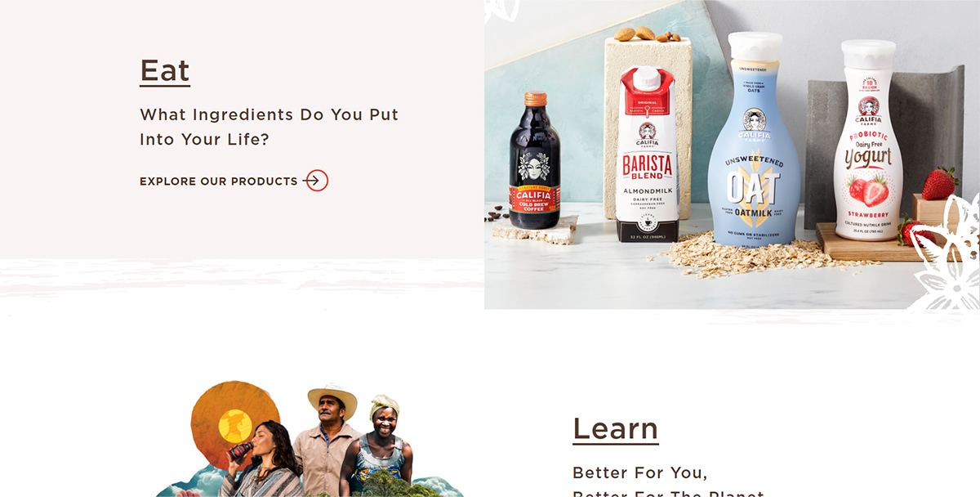Select the man wearing the straw hat
Image resolution: width=980 pixels, height=497 pixels.
click(328, 440)
